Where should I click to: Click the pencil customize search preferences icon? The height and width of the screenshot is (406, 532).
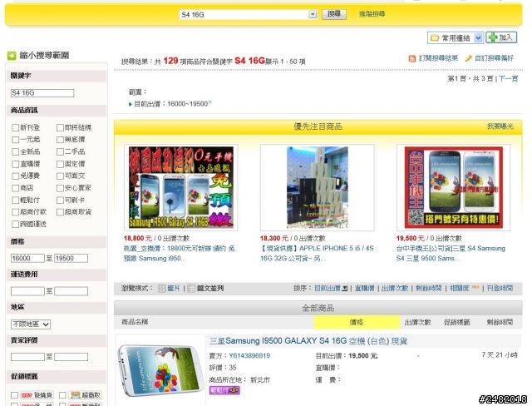pyautogui.click(x=468, y=58)
